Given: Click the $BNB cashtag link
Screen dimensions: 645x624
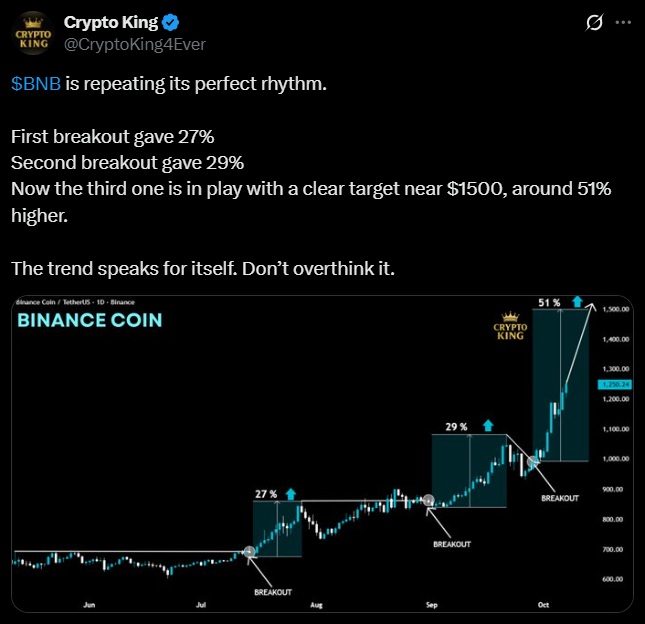Looking at the screenshot, I should (x=38, y=84).
